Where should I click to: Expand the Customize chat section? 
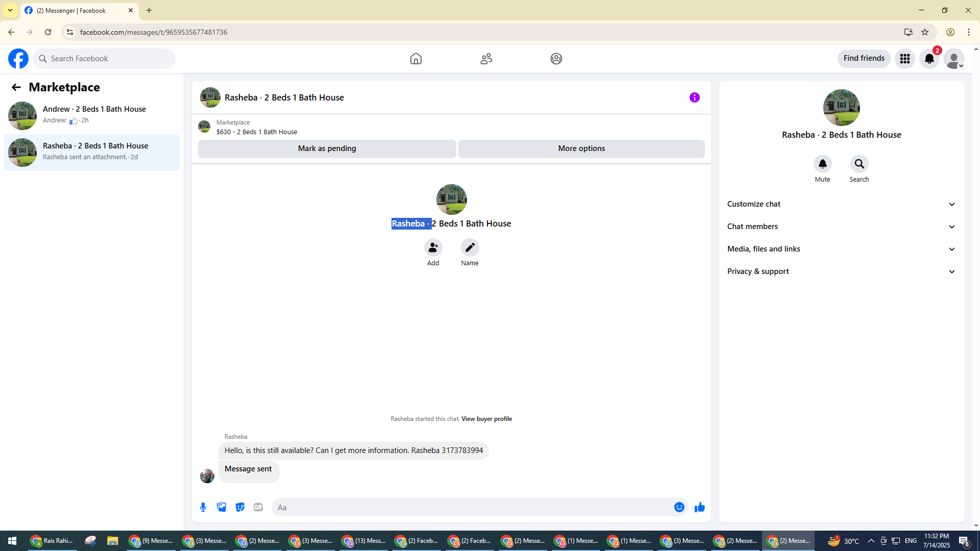(841, 204)
